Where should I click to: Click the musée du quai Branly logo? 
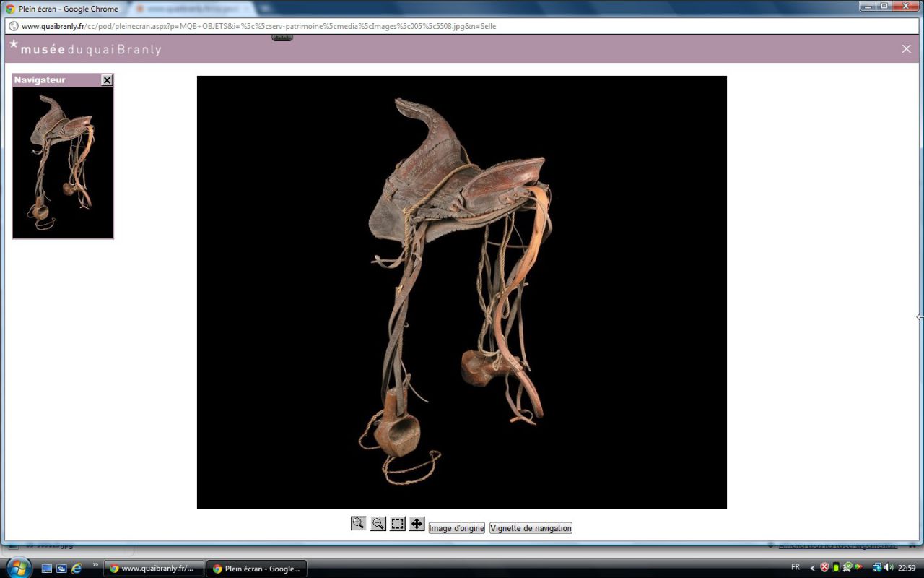[x=85, y=49]
